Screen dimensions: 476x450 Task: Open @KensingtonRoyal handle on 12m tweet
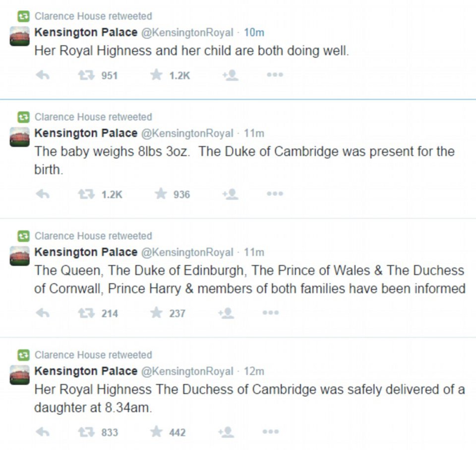click(x=187, y=371)
